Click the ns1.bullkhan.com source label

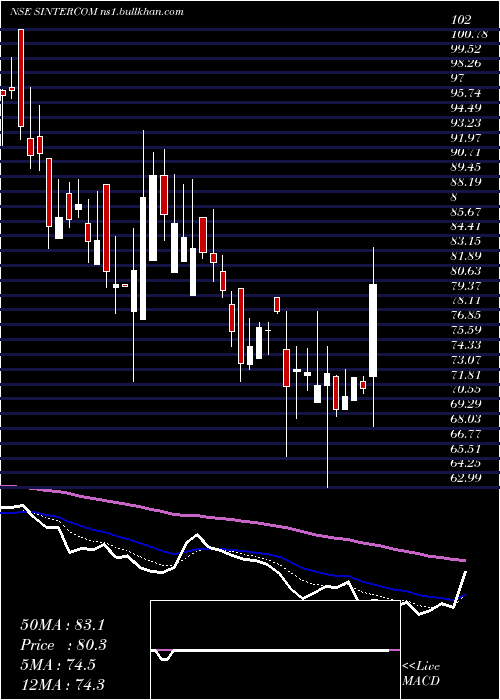(x=140, y=12)
